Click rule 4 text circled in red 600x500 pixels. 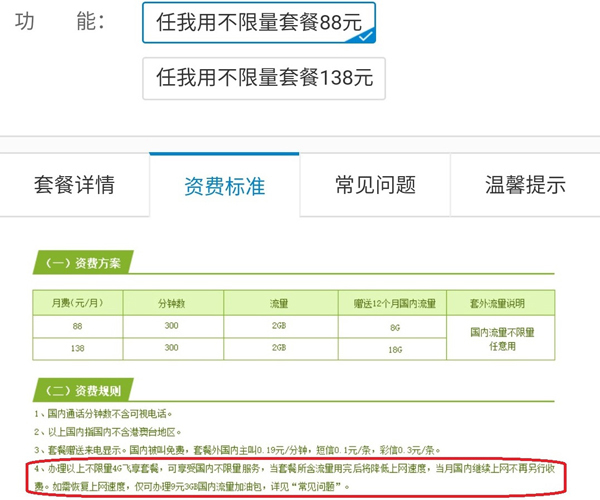tap(295, 477)
